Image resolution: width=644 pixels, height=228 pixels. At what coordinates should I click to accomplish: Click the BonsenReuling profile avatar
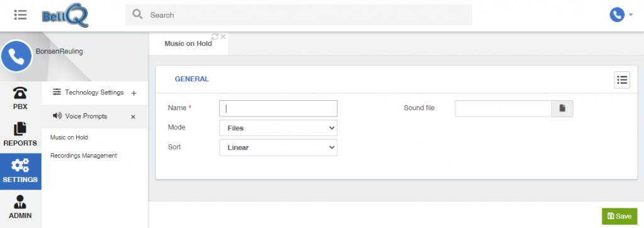coord(16,56)
